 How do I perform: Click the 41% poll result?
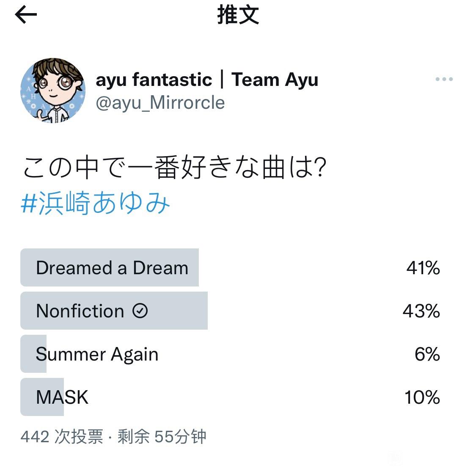[423, 268]
